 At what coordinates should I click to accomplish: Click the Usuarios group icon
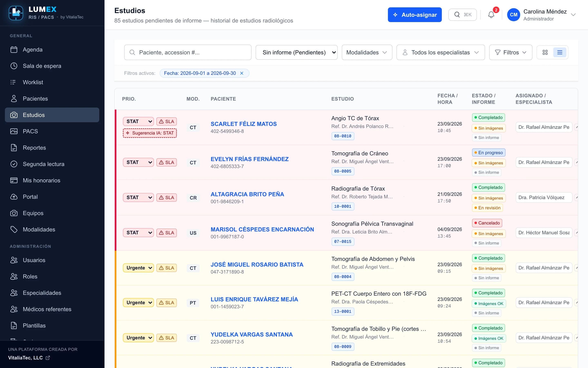click(x=14, y=260)
